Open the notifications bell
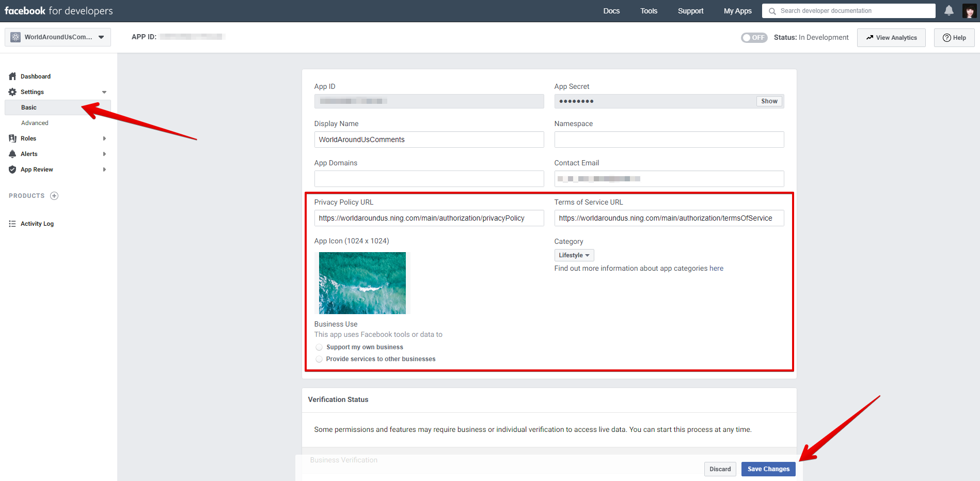This screenshot has height=481, width=980. [x=949, y=10]
